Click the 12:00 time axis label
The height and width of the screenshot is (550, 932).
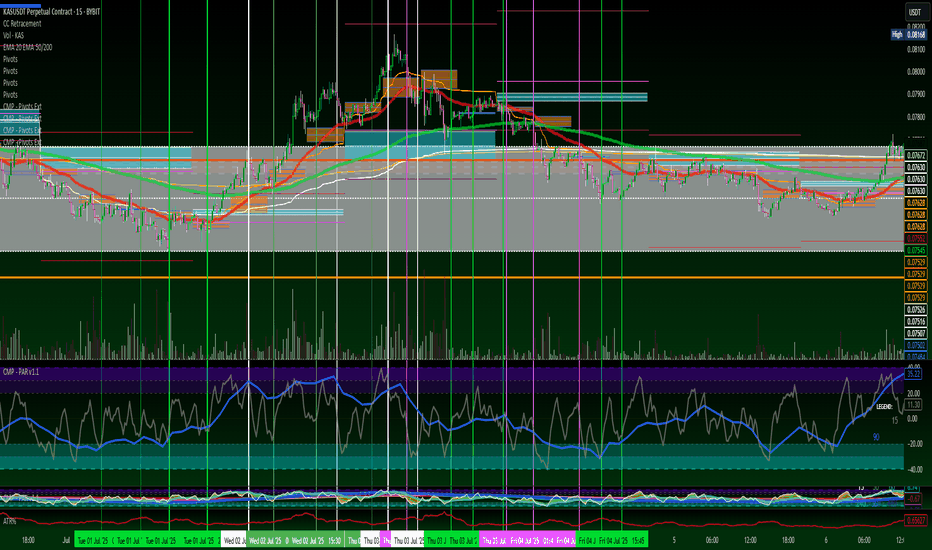[750, 540]
